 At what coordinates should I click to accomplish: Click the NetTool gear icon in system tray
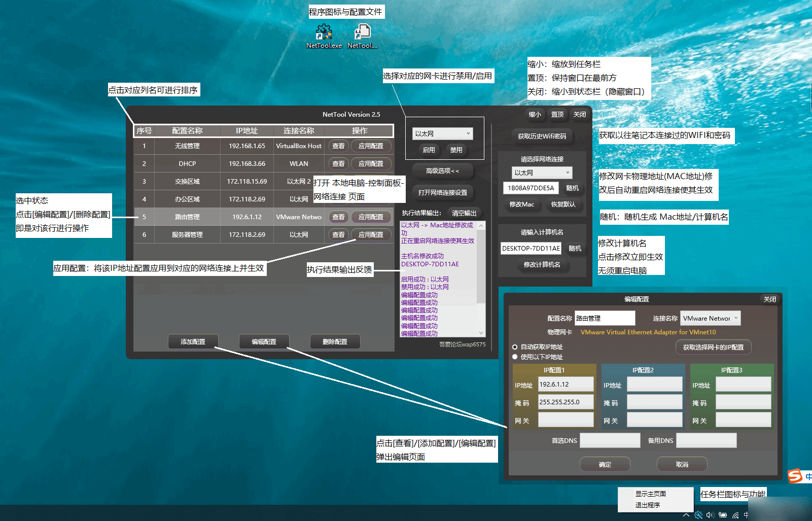click(x=698, y=515)
